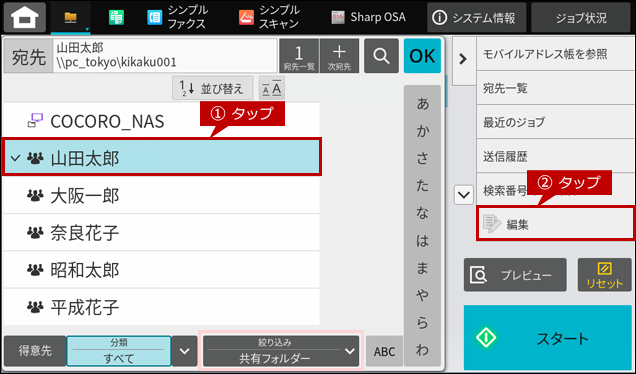Sort the list with 並び替え
This screenshot has height=374, width=636.
pos(213,88)
